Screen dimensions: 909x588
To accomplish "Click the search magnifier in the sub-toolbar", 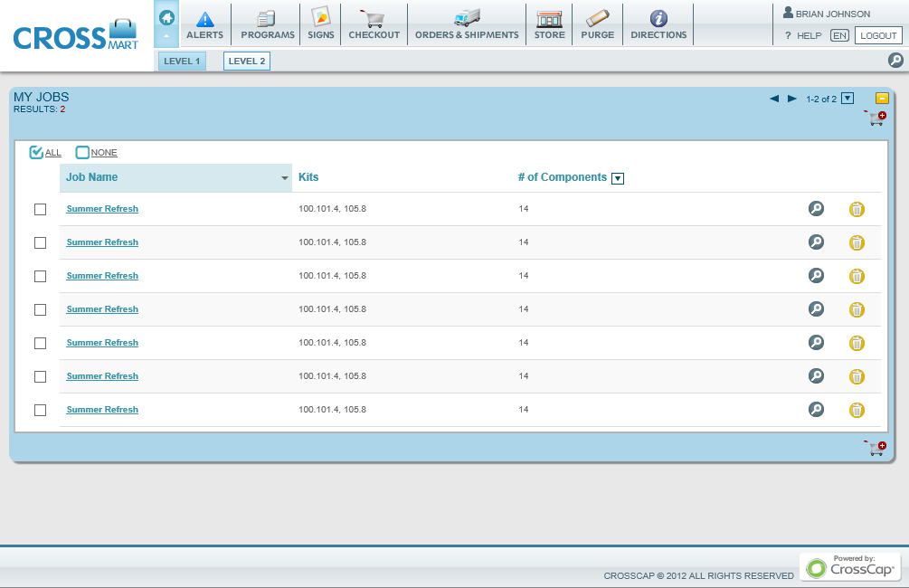I will point(895,61).
